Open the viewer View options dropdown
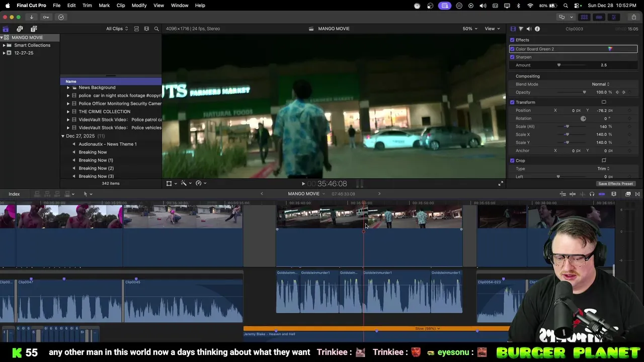 click(x=492, y=29)
